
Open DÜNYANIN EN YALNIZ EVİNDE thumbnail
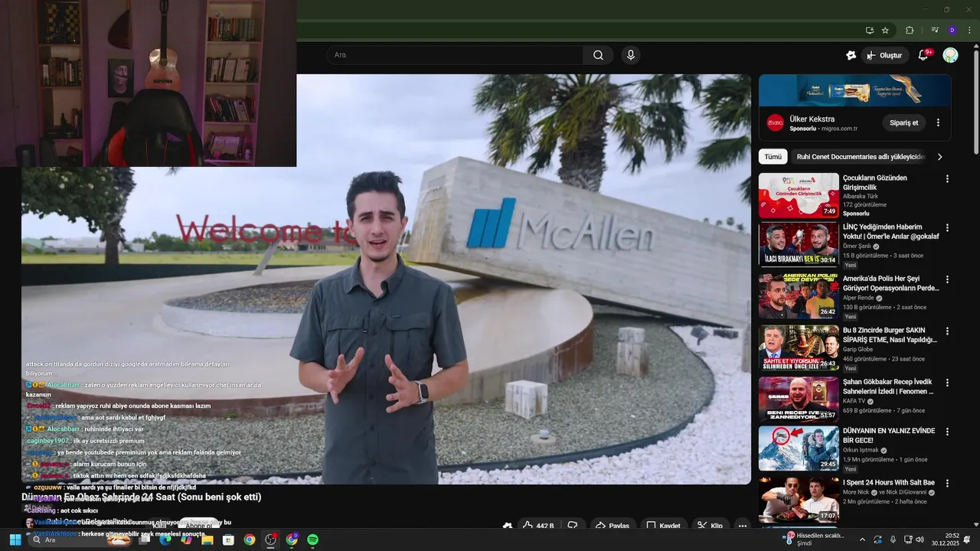pos(799,448)
